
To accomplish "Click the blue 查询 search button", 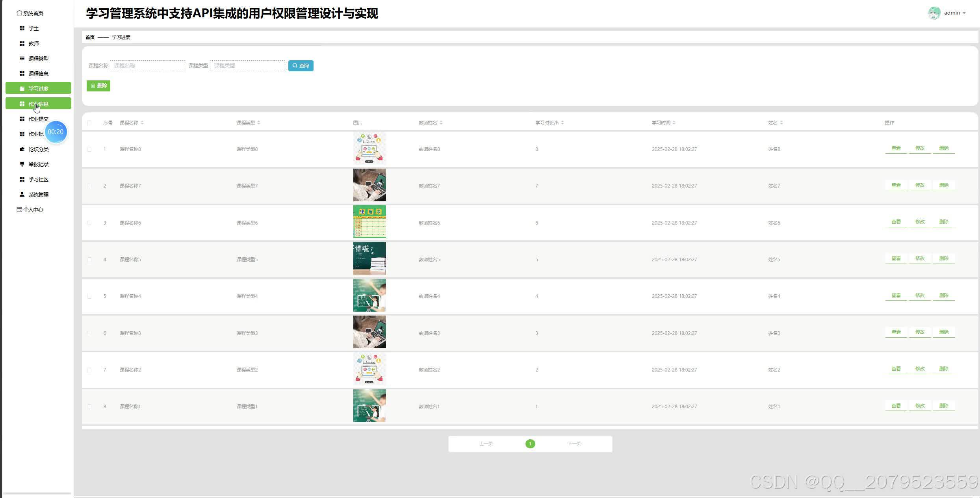I will click(301, 66).
